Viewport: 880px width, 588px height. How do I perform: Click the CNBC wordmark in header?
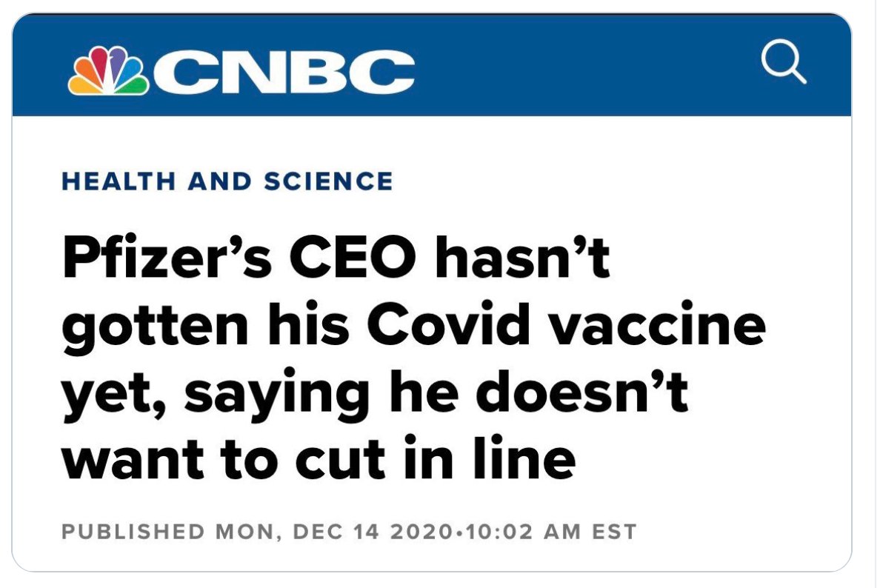point(284,71)
